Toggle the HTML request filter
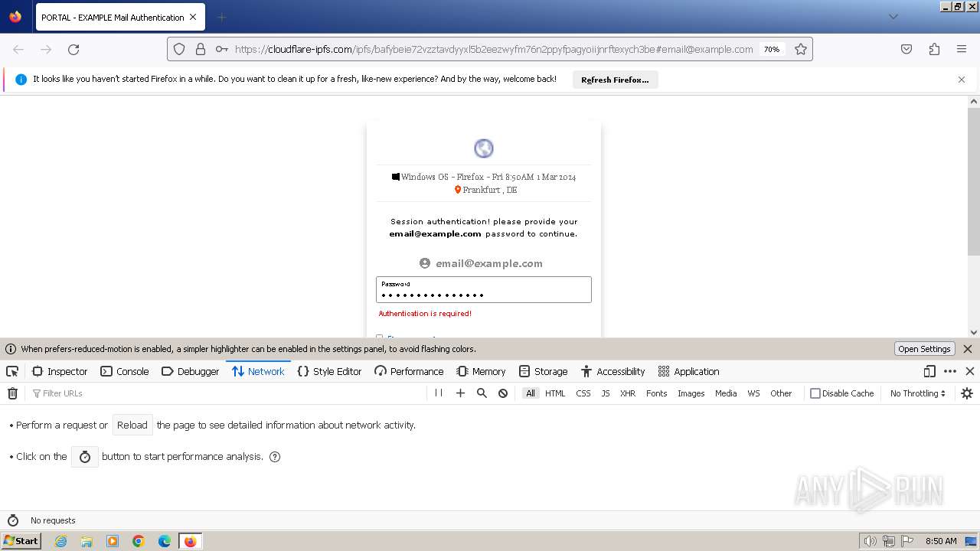The image size is (980, 551). tap(555, 393)
